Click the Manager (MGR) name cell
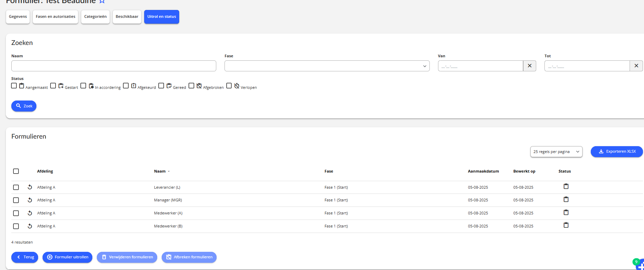The width and height of the screenshot is (644, 270). (168, 200)
